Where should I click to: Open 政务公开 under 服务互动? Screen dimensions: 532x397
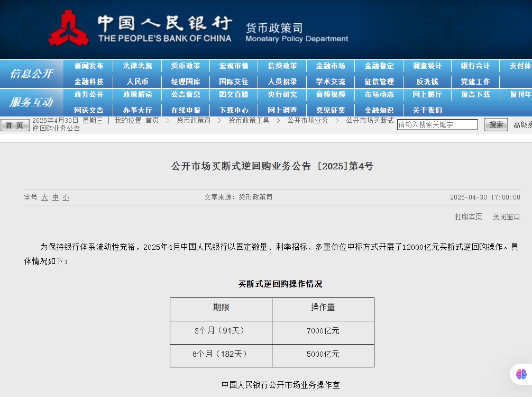click(x=89, y=94)
